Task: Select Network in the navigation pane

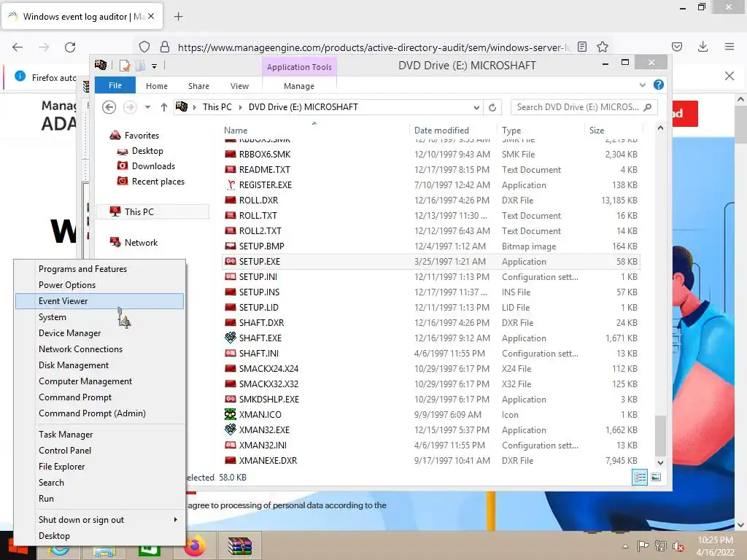Action: [141, 242]
